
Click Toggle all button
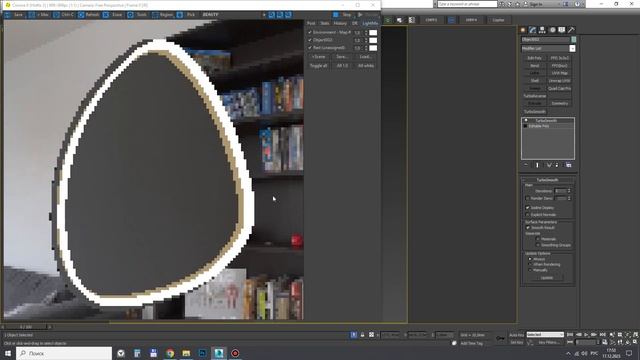[318, 66]
